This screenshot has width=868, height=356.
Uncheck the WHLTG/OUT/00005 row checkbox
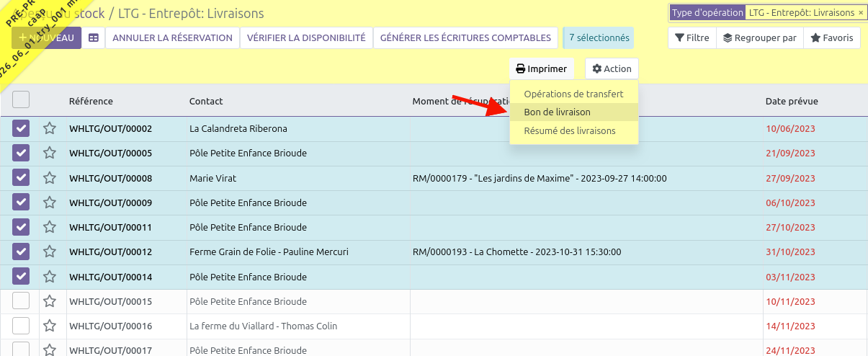pyautogui.click(x=21, y=153)
